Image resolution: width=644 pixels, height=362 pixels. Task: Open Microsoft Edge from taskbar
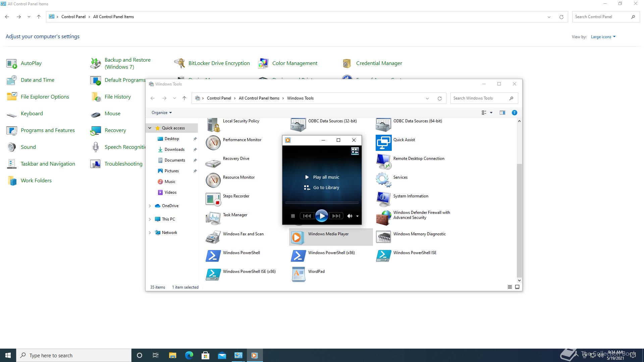pyautogui.click(x=189, y=355)
